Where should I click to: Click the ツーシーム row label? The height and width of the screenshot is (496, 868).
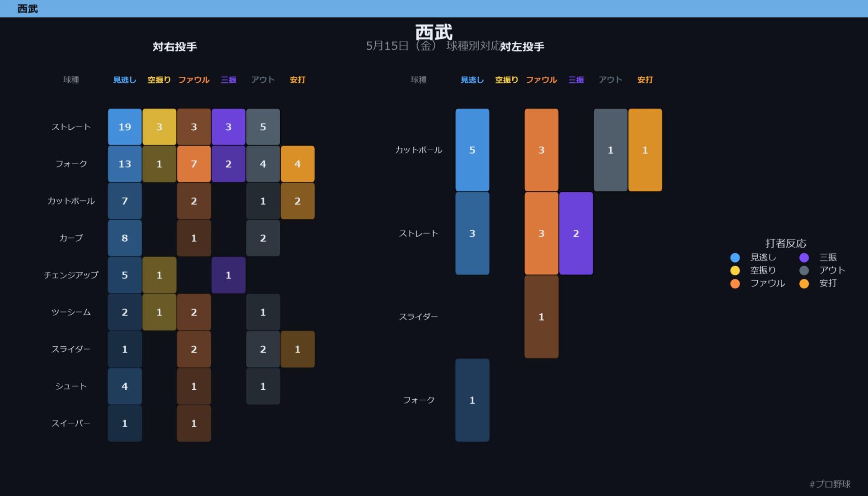pyautogui.click(x=71, y=312)
